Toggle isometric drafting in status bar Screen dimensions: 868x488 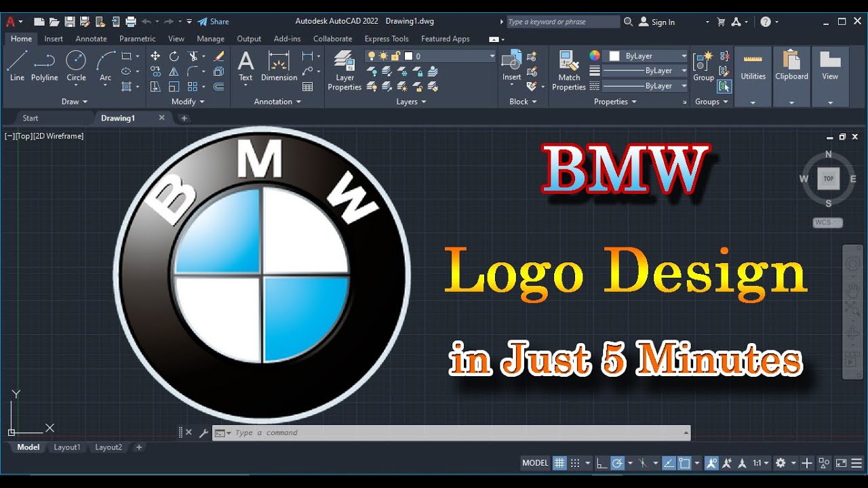point(643,463)
